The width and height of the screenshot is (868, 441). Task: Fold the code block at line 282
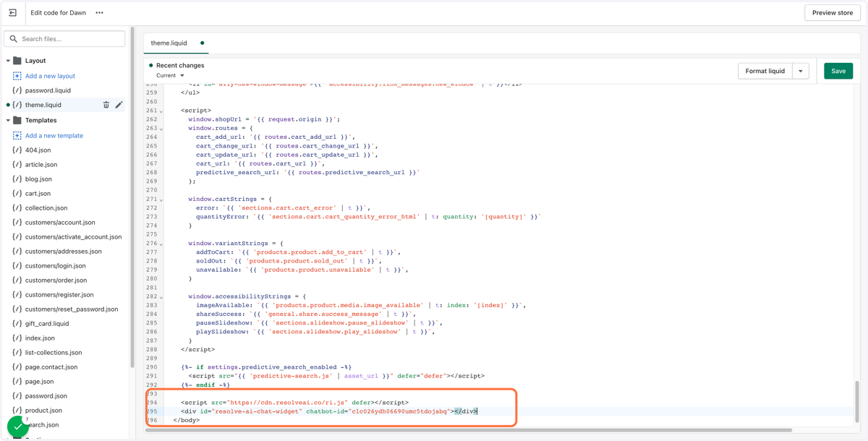(161, 297)
